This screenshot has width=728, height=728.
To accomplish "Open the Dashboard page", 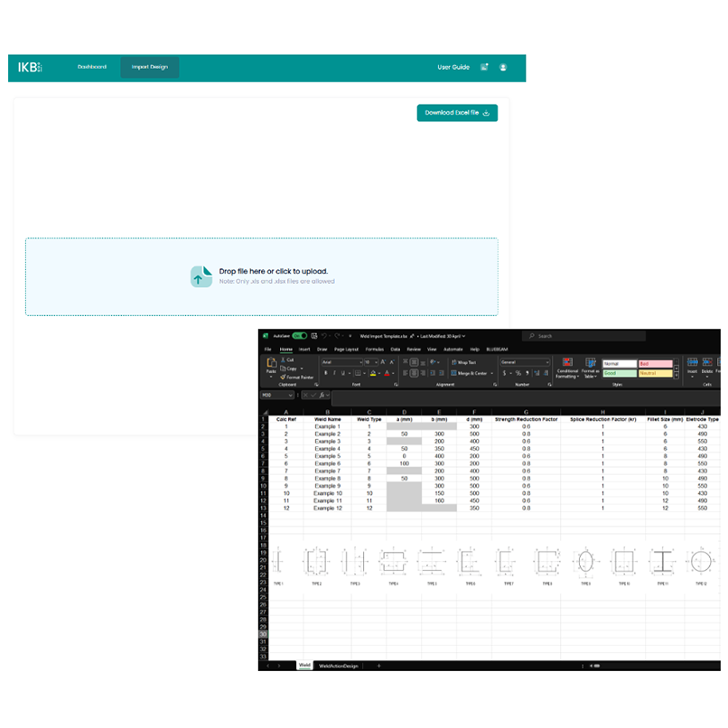I will [x=92, y=68].
